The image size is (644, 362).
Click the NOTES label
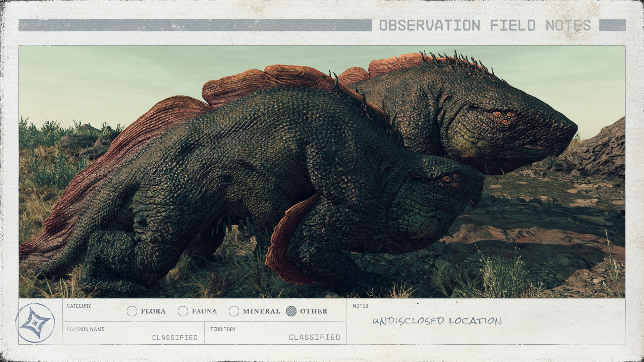point(360,306)
